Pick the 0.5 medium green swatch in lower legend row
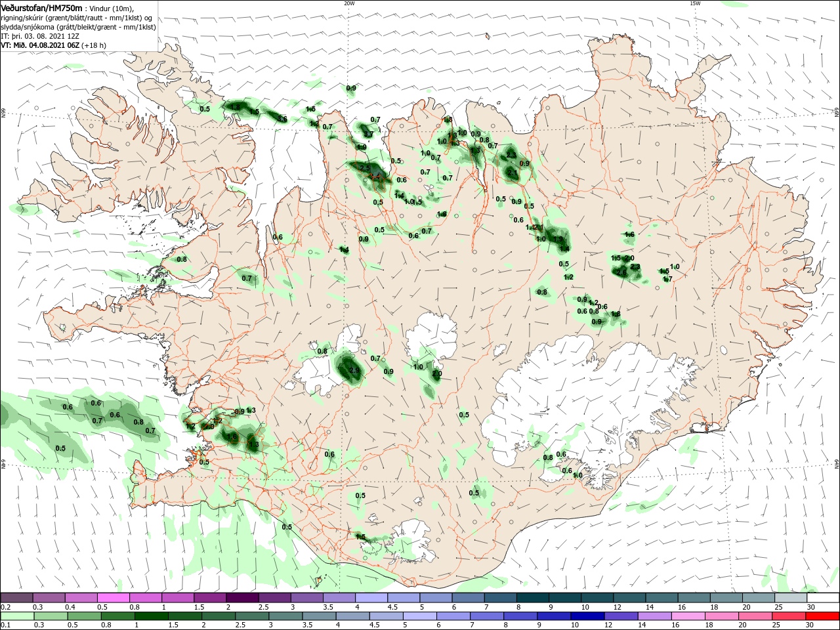This screenshot has width=840, height=630. pyautogui.click(x=84, y=616)
